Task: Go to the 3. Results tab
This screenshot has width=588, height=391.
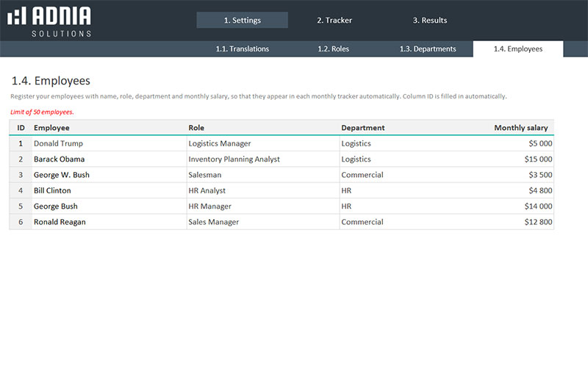Action: point(429,21)
